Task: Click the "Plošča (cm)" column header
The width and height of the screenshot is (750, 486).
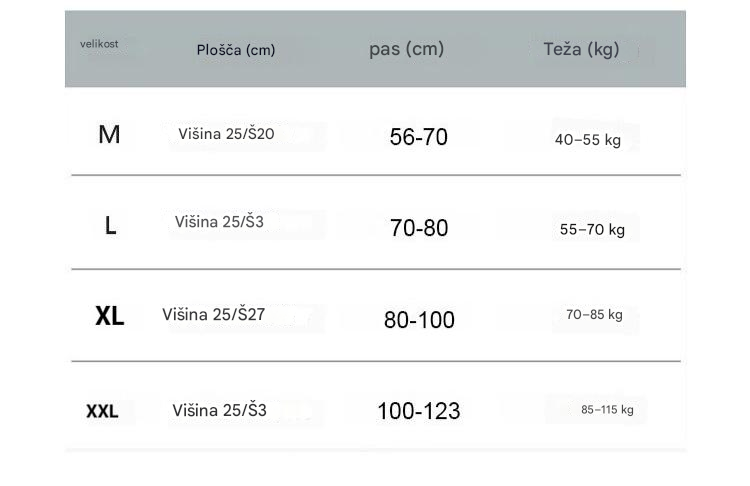Action: tap(235, 50)
